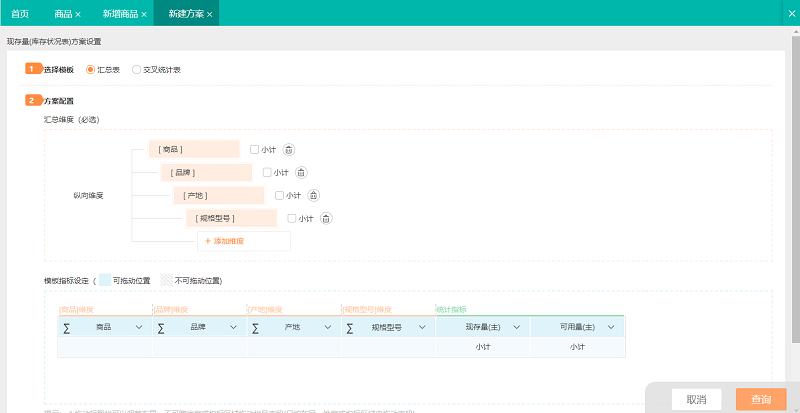Screen dimensions: 800x413
Task: Click the sigma icon in 产地 column
Action: 255,327
